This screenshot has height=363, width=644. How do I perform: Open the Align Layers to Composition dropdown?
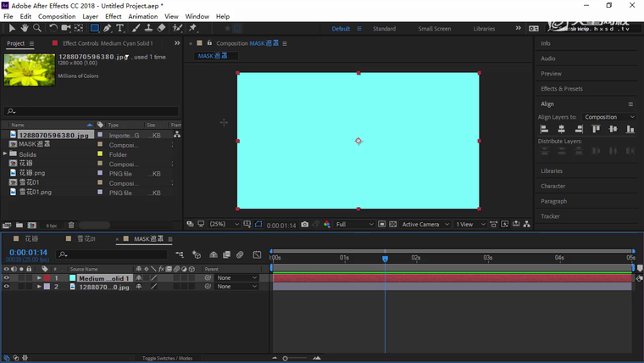(609, 117)
